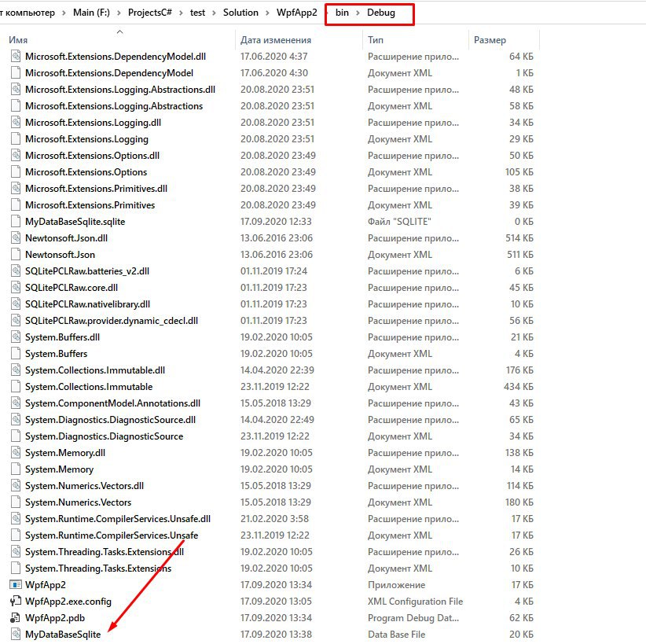Select Microsoft.Extensions.Options XML document name

point(86,172)
